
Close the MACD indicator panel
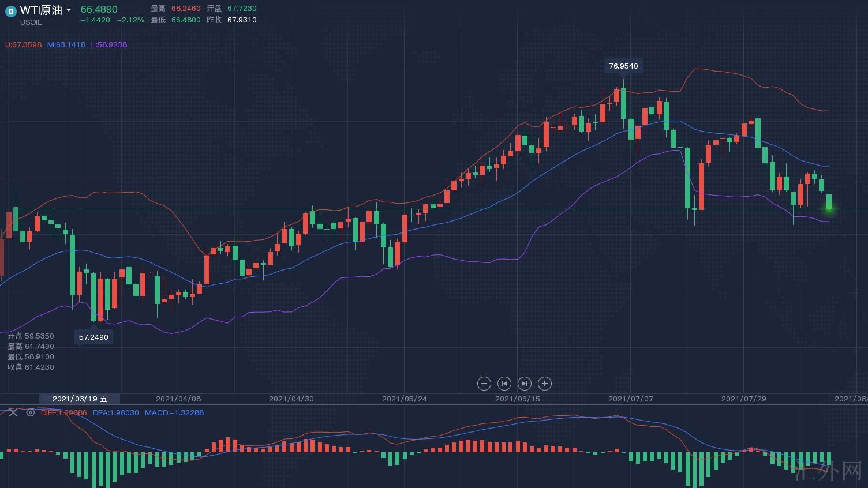13,413
